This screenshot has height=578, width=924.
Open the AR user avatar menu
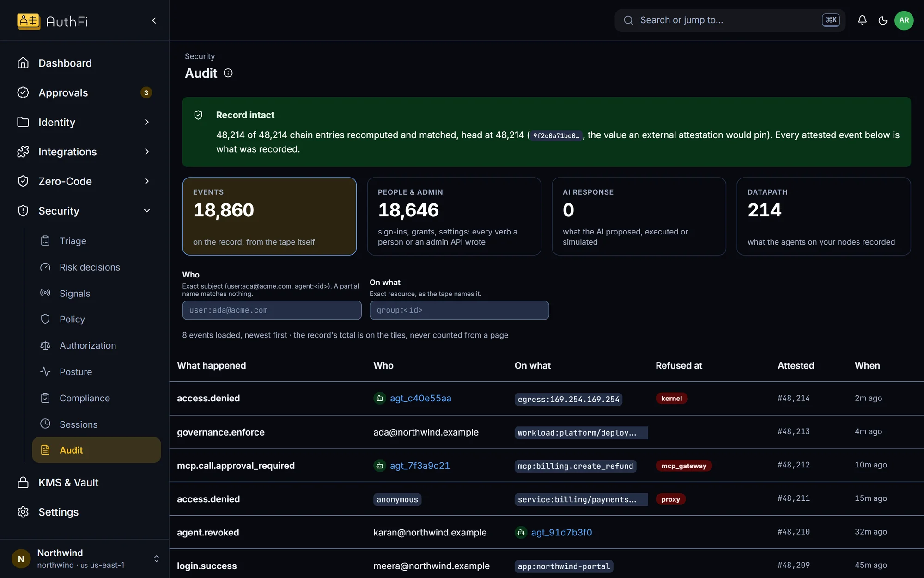pos(904,20)
